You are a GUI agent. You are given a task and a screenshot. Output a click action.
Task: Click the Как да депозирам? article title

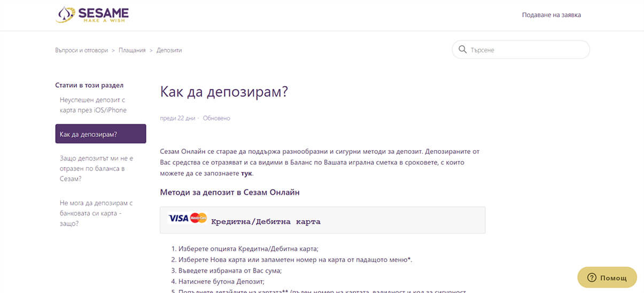tap(224, 91)
